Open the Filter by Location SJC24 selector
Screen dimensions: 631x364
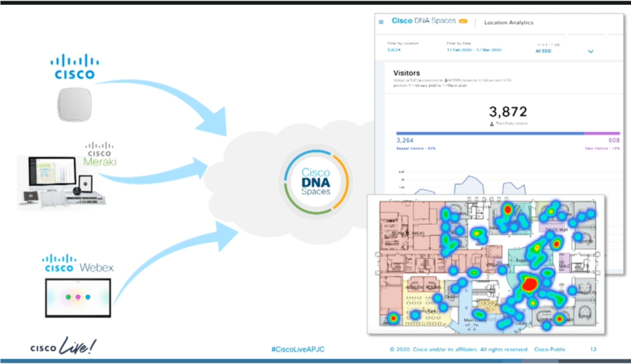click(394, 51)
